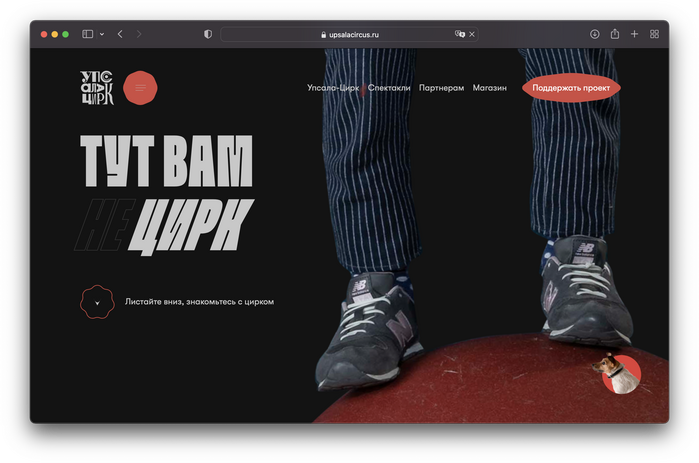Image resolution: width=699 pixels, height=463 pixels.
Task: Click the dog avatar in red circle
Action: tap(617, 373)
